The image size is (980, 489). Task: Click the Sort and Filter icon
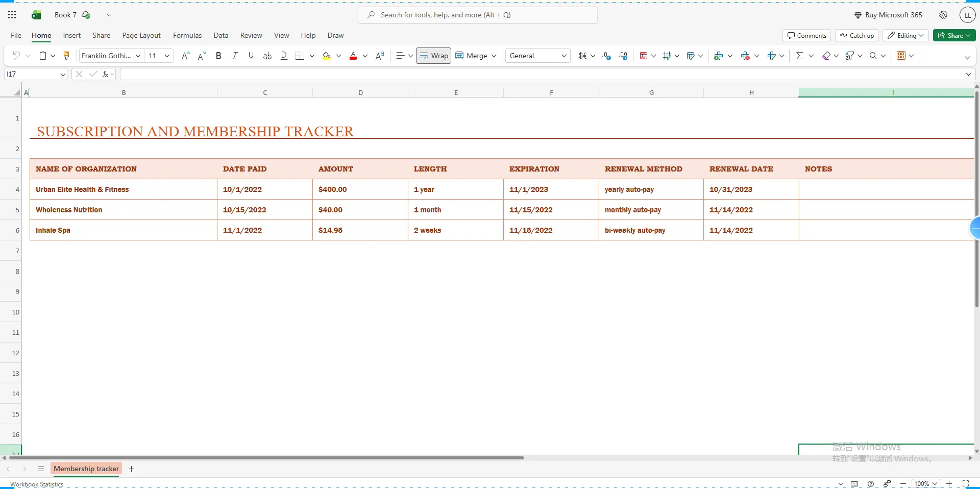[849, 56]
